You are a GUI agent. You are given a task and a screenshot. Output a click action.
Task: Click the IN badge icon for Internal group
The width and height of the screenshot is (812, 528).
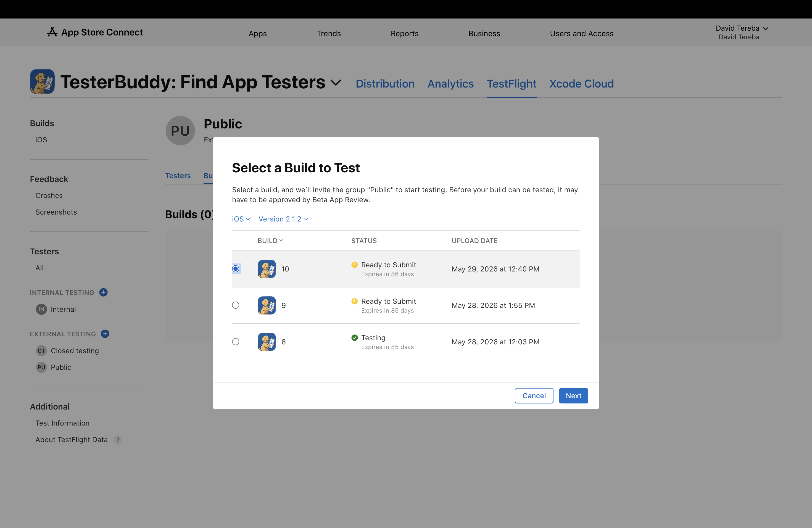pyautogui.click(x=41, y=309)
